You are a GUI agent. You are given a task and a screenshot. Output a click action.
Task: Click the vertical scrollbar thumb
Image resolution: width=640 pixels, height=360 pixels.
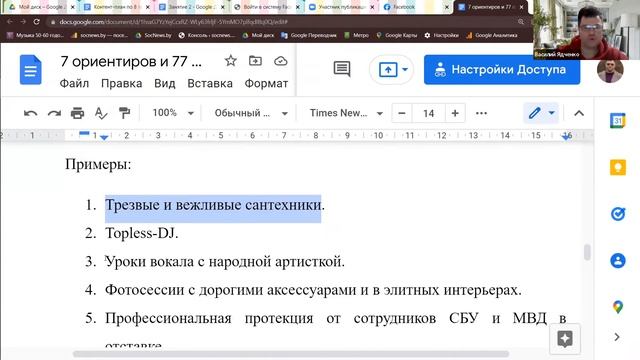(587, 252)
